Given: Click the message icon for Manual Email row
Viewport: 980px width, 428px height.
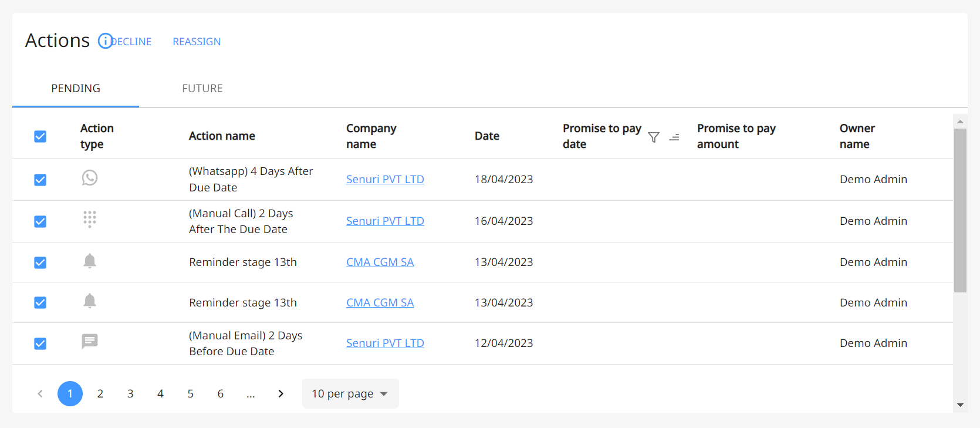Looking at the screenshot, I should click(x=90, y=341).
